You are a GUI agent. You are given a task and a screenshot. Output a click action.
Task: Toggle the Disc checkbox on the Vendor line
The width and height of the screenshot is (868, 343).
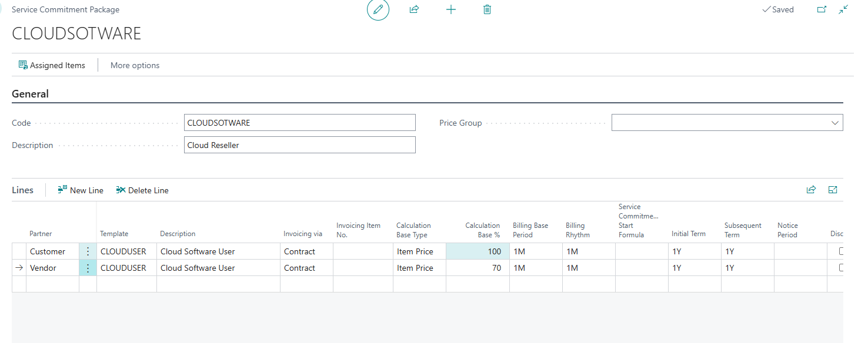[844, 267]
